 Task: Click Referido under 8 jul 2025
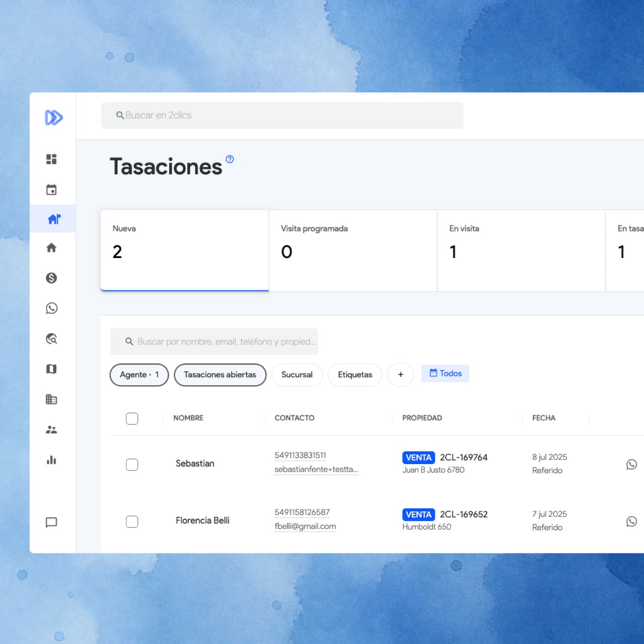click(547, 471)
